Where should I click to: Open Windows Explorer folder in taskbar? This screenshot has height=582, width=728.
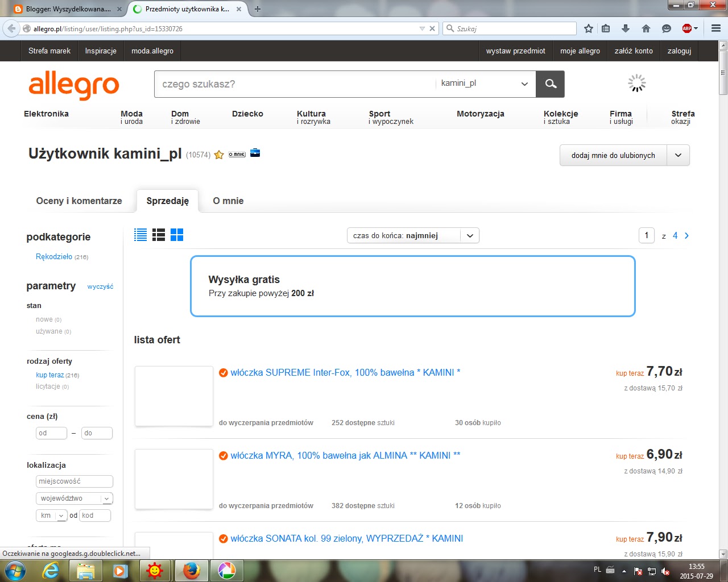[x=85, y=570]
